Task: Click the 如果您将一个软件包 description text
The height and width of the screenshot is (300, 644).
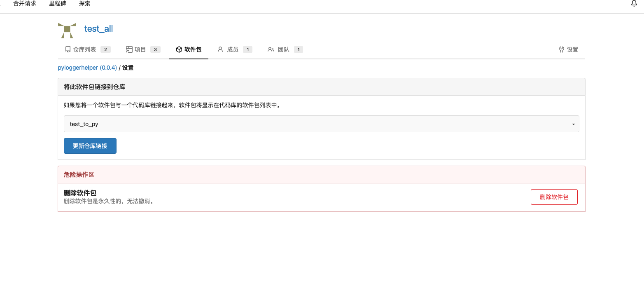Action: [x=172, y=105]
